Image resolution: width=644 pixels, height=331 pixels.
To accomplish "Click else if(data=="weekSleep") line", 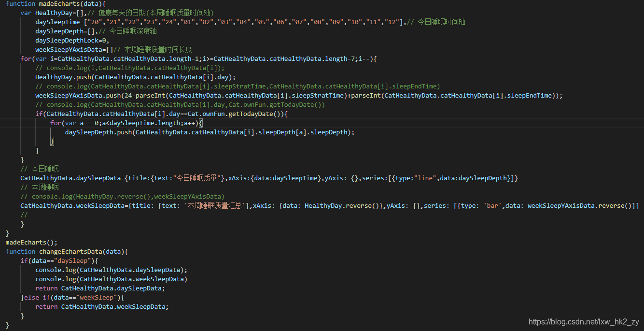I will click(72, 298).
